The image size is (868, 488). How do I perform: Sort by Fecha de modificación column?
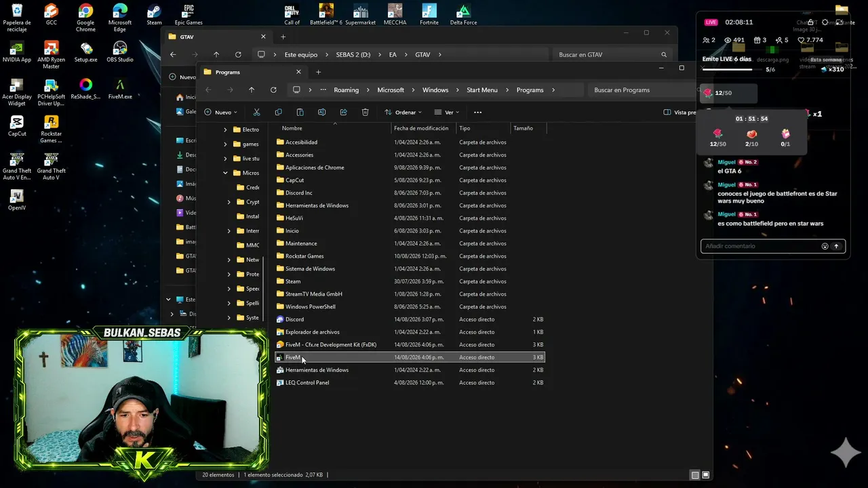pyautogui.click(x=421, y=128)
